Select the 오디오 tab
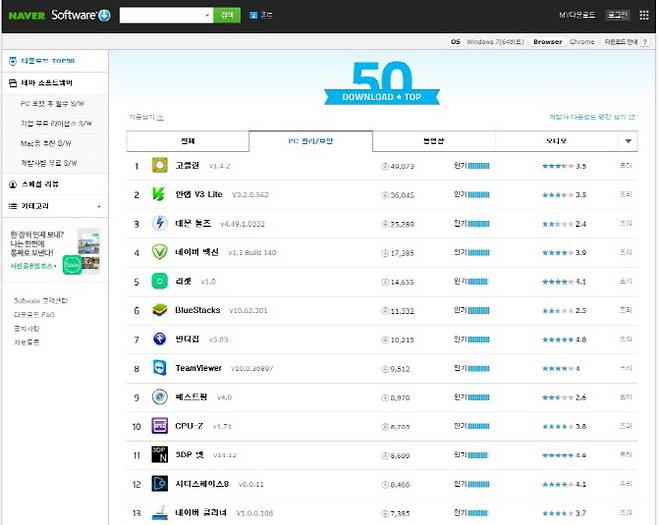 556,141
